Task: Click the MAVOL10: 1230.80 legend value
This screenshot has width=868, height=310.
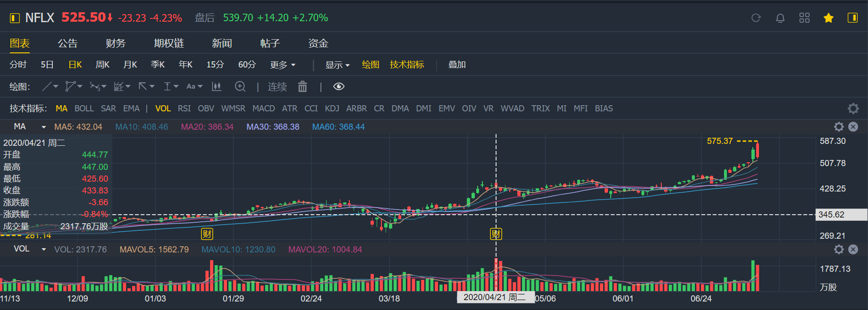Action: [x=238, y=250]
